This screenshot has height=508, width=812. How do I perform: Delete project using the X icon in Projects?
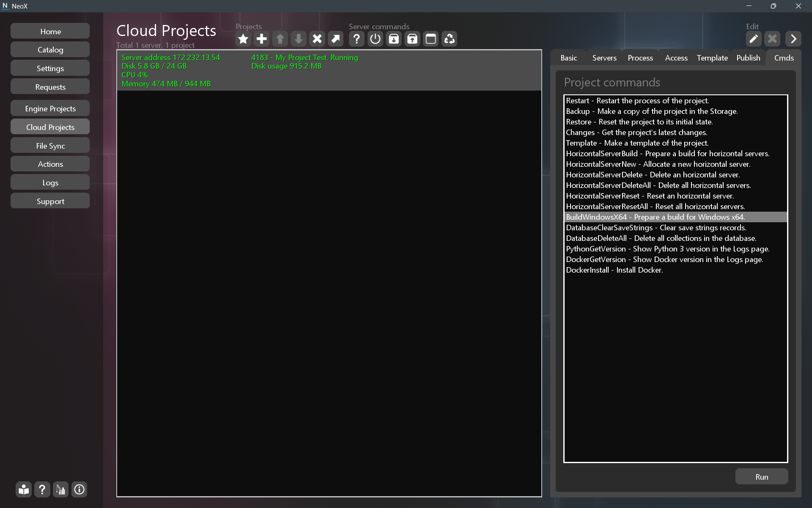click(317, 39)
